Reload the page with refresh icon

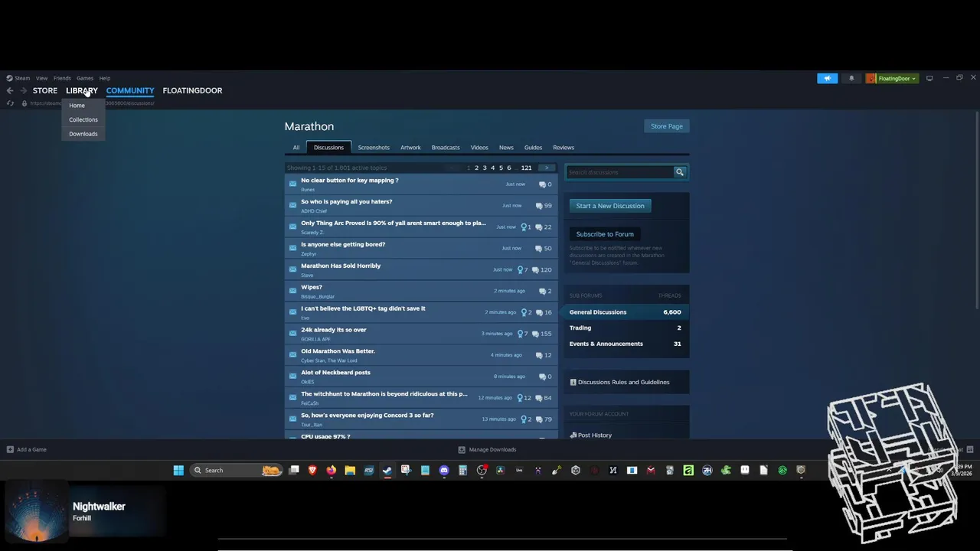[10, 103]
